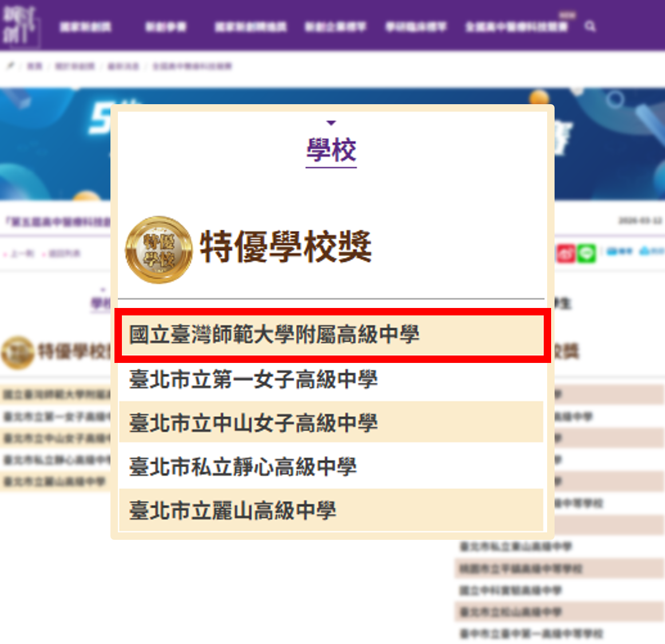Click the 特優學校獎 award title
Viewport: 665px width, 644px height.
(286, 247)
